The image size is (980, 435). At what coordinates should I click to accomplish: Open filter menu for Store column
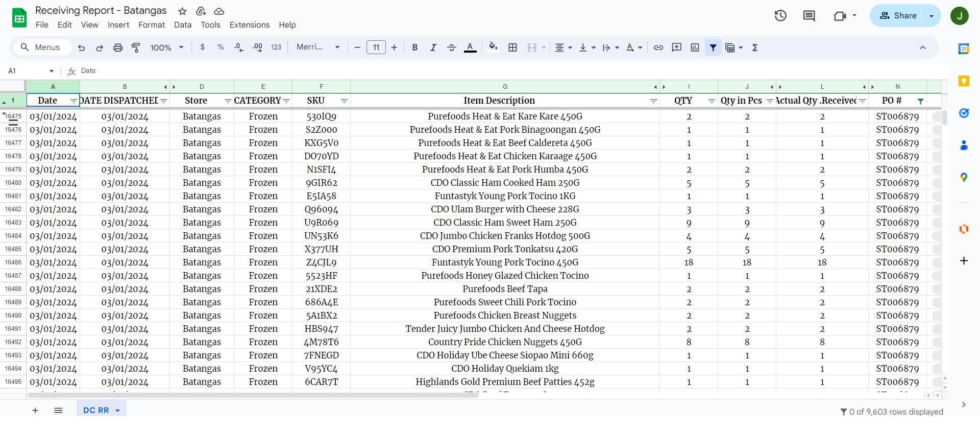(x=228, y=101)
